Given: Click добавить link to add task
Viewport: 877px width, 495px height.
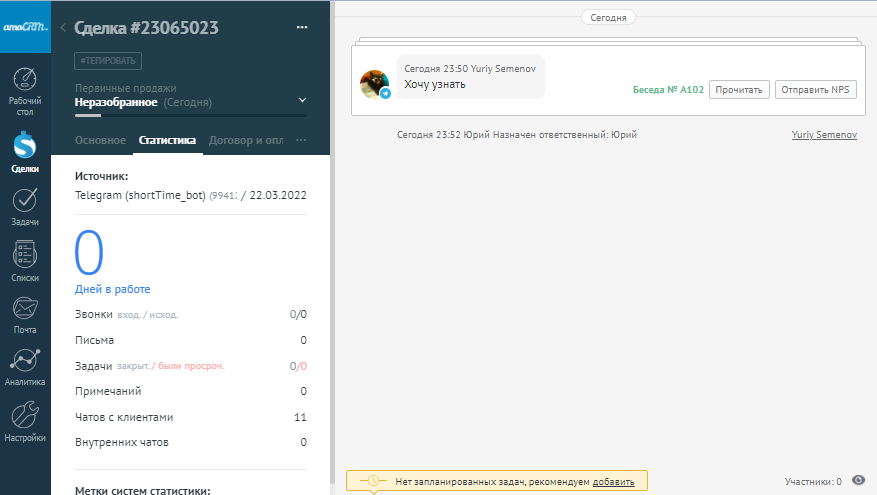Looking at the screenshot, I should tap(613, 482).
